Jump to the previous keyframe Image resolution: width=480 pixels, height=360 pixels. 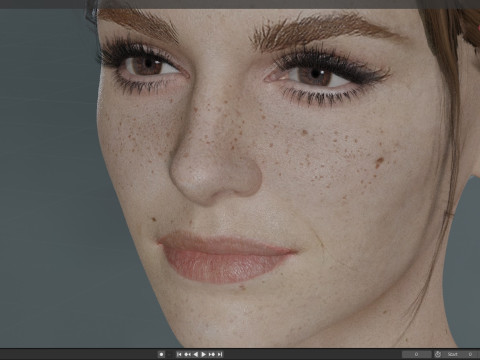coord(187,354)
